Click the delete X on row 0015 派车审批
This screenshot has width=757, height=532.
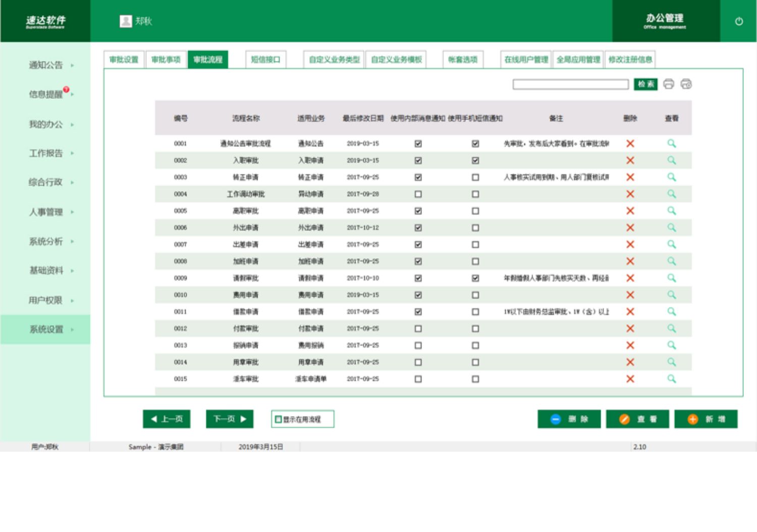coord(630,379)
